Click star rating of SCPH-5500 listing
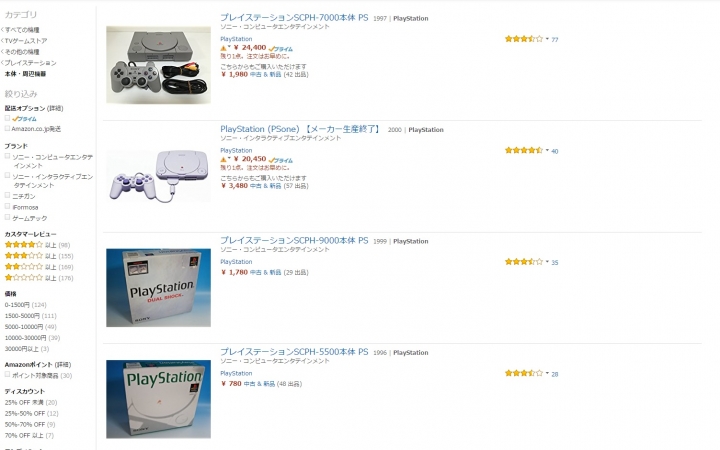Viewport: 720px width, 450px height. [x=523, y=373]
